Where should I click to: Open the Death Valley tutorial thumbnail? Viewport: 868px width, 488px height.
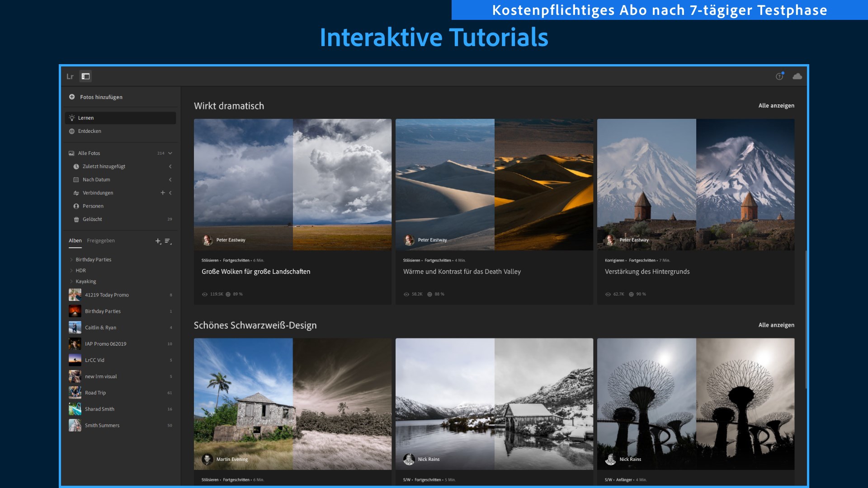494,184
